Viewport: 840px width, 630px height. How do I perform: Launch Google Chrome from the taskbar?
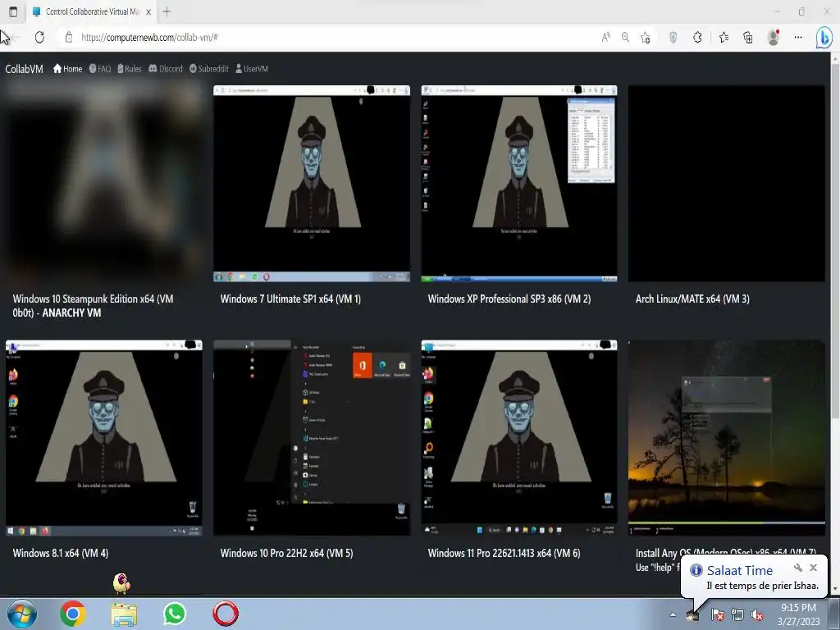[x=73, y=614]
